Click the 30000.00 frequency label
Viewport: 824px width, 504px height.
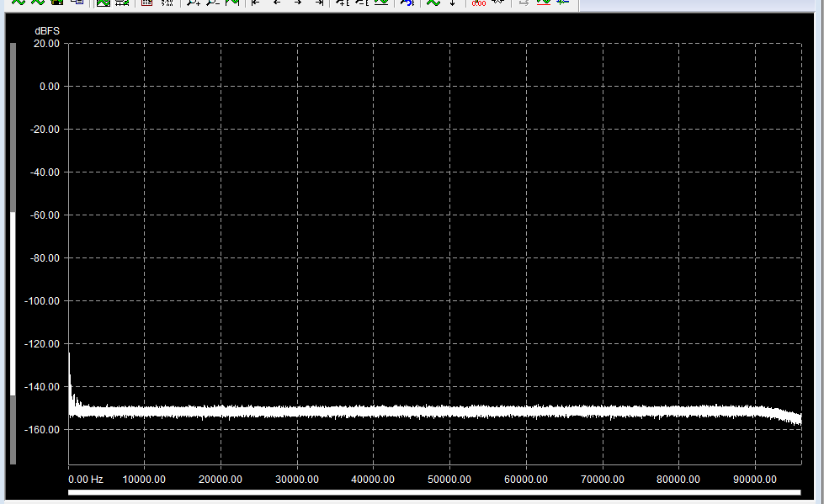pyautogui.click(x=297, y=480)
